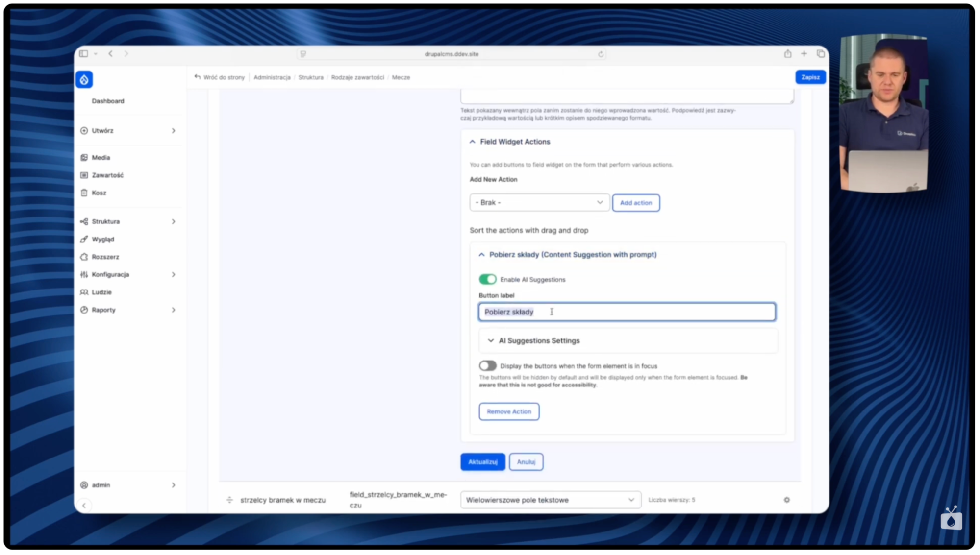Click the field settings gear for strzelcy bramek

[786, 500]
